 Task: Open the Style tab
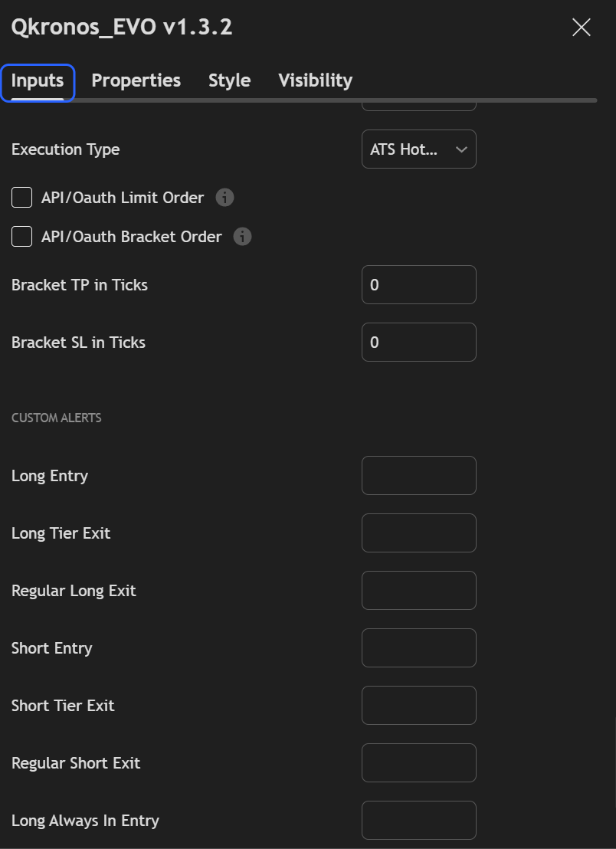pyautogui.click(x=229, y=80)
